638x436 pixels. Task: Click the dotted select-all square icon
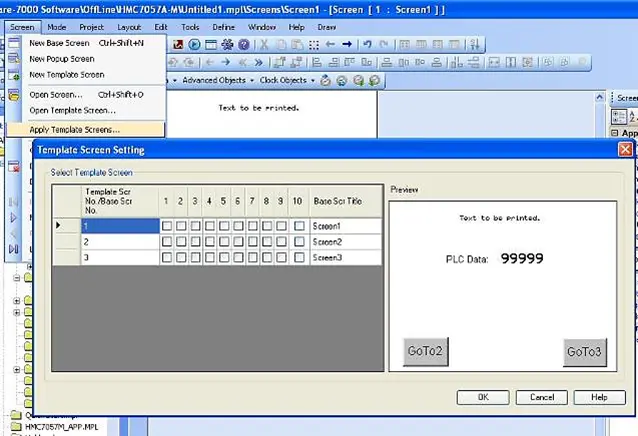pos(314,44)
